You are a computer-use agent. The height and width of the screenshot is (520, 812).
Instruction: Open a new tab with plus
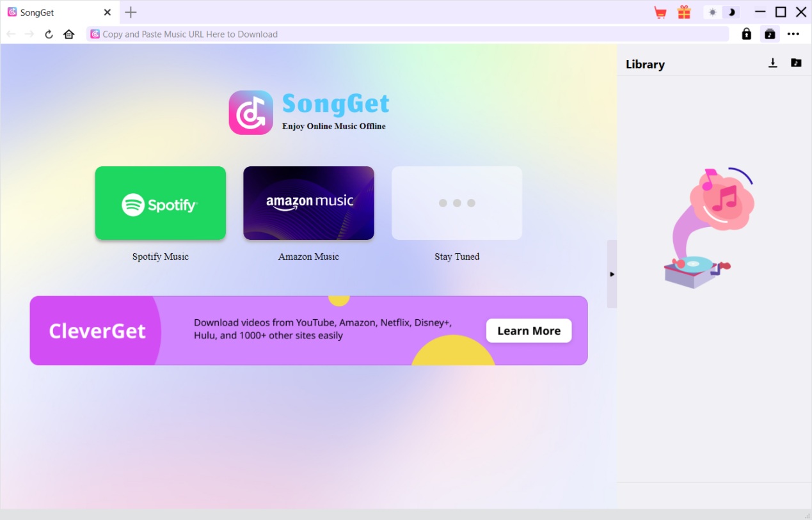pyautogui.click(x=131, y=12)
